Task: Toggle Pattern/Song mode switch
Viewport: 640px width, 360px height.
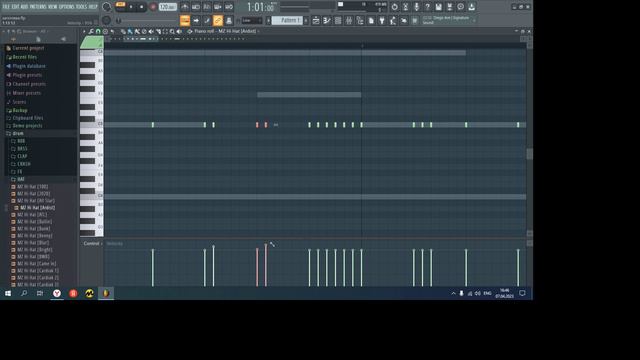Action: point(120,4)
